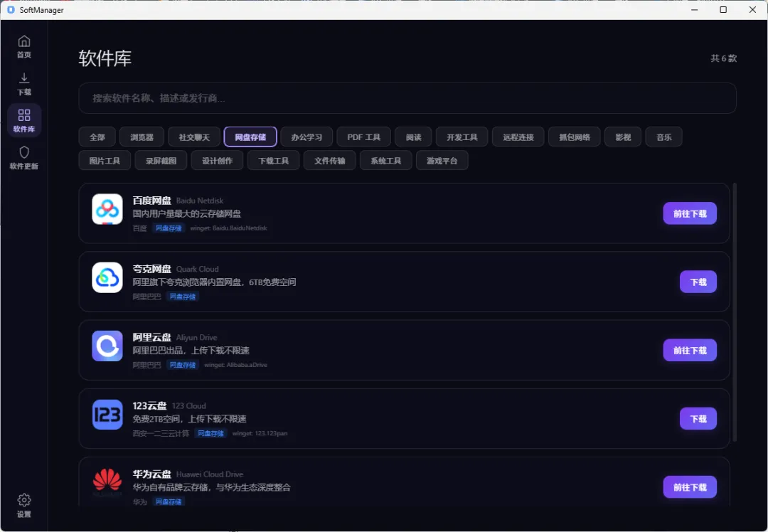Select the 录屏截图 category filter
The image size is (768, 532).
tap(161, 161)
